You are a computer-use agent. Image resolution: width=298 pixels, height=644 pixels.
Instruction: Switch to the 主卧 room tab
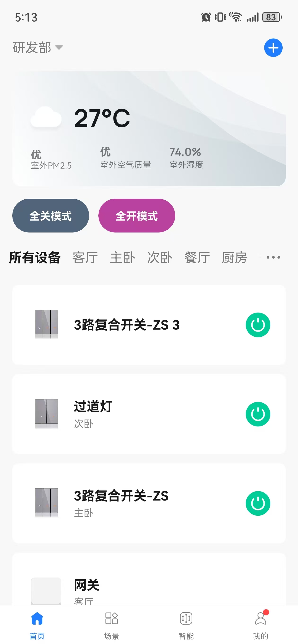(x=123, y=258)
